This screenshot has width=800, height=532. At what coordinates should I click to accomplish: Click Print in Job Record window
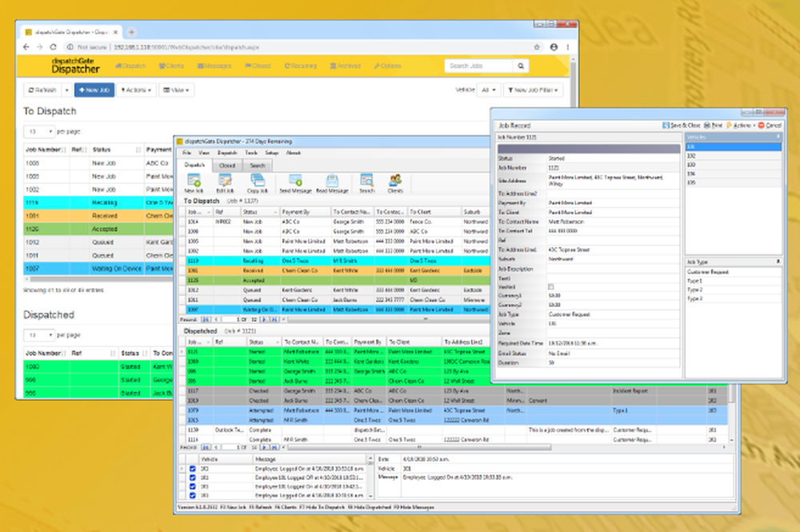click(714, 125)
